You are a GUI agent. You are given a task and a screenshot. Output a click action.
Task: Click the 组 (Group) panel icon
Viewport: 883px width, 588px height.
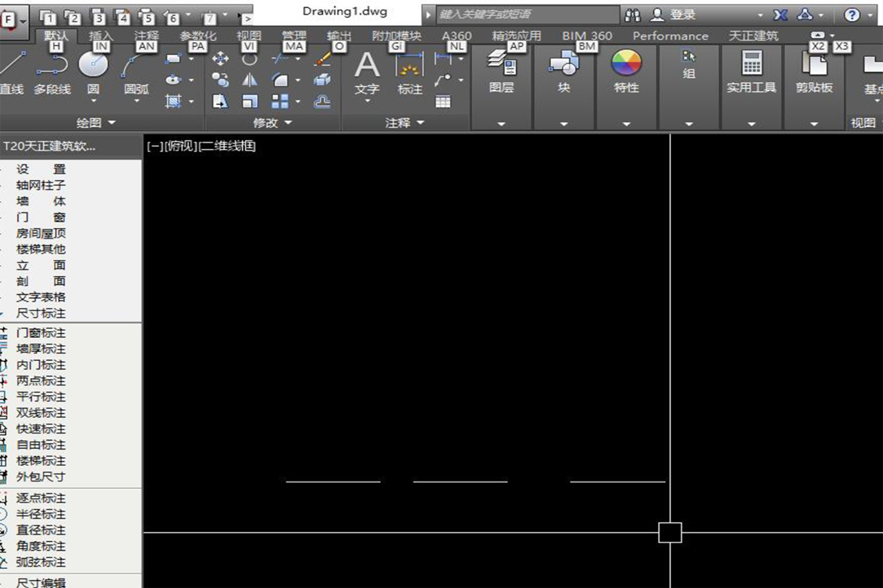pos(689,56)
